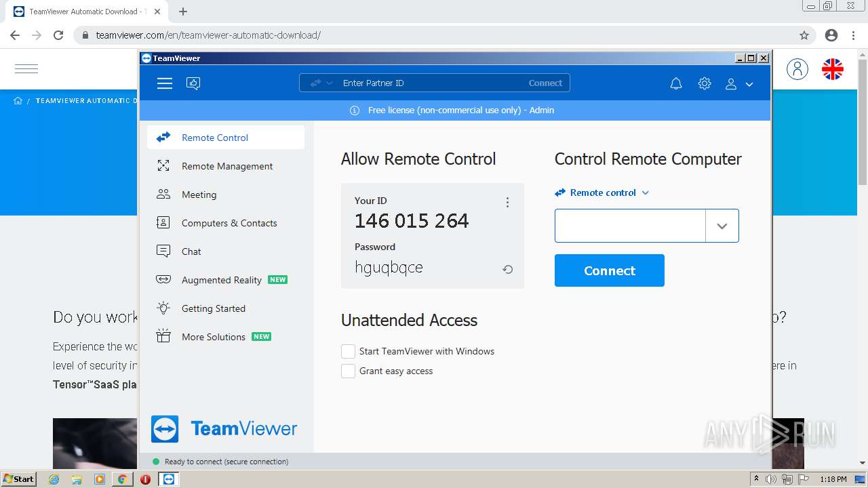
Task: Go forward in the Chrome browser
Action: 37,35
